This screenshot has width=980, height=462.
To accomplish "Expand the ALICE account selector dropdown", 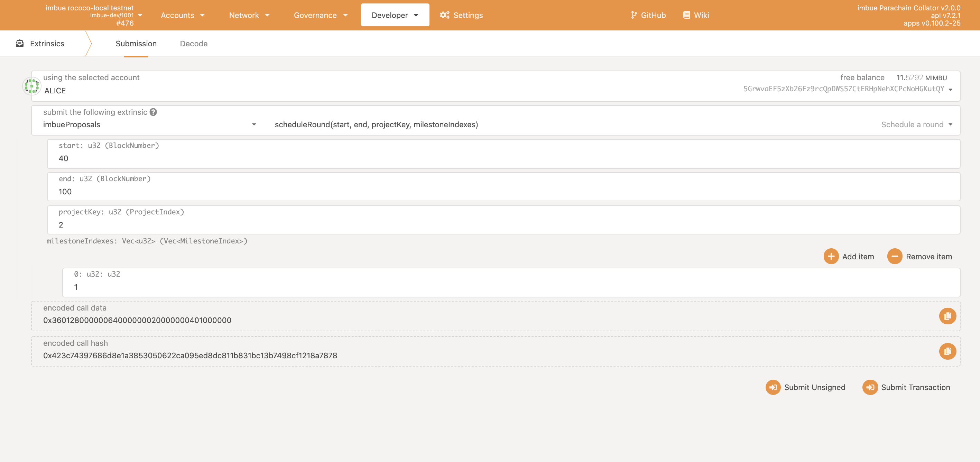I will (x=950, y=90).
